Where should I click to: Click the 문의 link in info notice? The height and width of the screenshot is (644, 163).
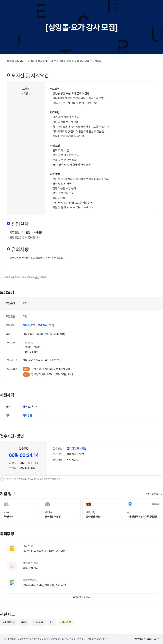[x=37, y=277]
